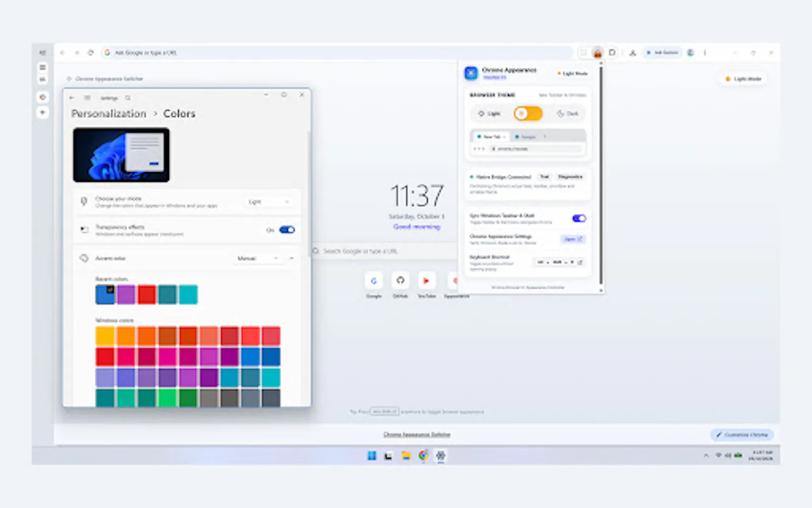Open the downloads icon in the Chrome toolbar
The image size is (812, 508).
[633, 52]
